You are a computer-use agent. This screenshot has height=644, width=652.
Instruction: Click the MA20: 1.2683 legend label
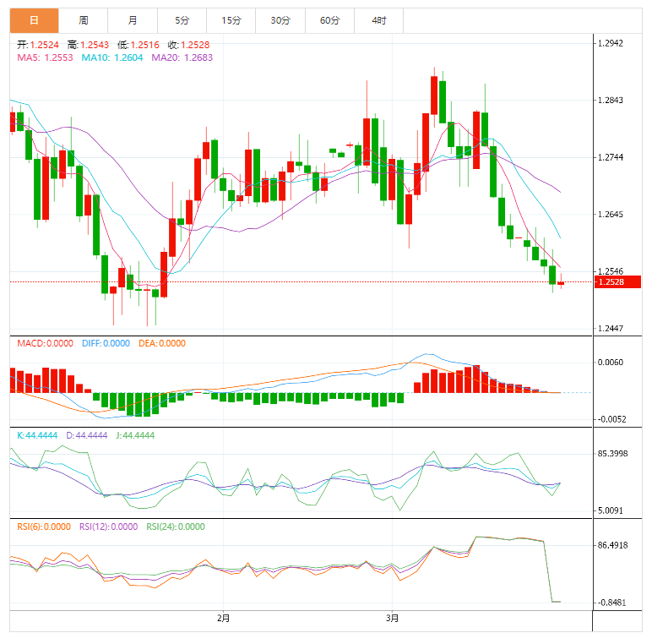182,57
